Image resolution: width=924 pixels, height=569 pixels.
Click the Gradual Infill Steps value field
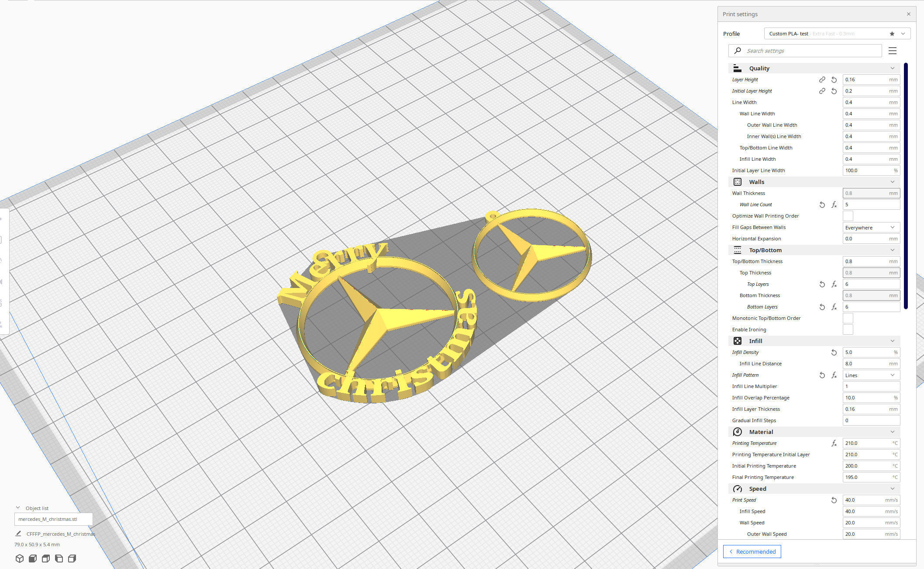pos(871,420)
